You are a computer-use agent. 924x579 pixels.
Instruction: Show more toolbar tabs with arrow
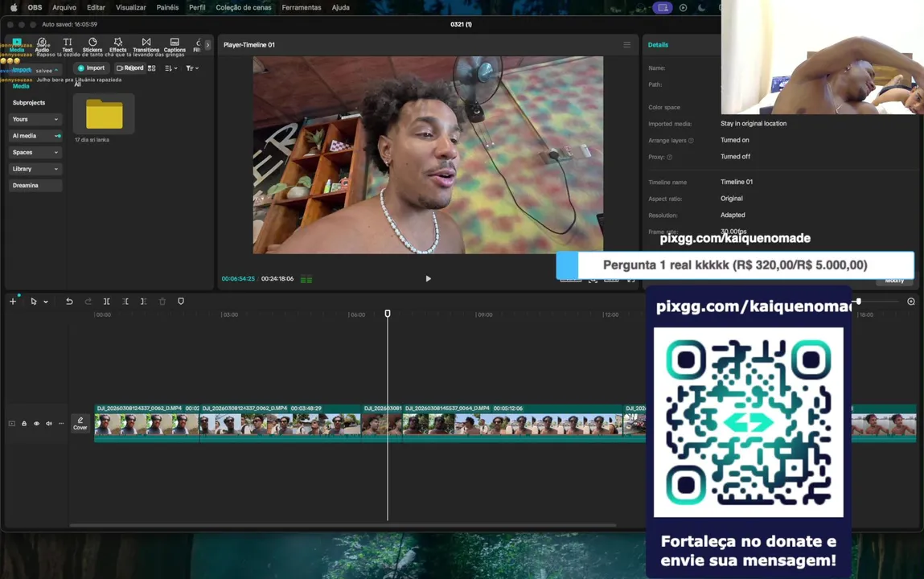pos(207,45)
